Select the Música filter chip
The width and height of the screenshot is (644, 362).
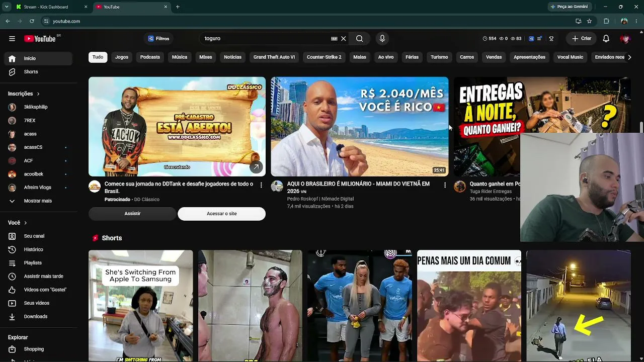(180, 57)
